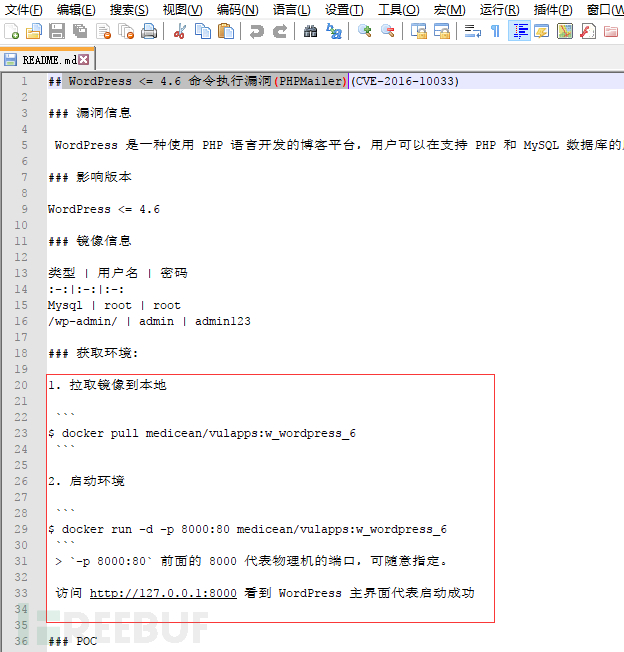624x652 pixels.
Task: Open the 工具(O) menu
Action: (398, 9)
